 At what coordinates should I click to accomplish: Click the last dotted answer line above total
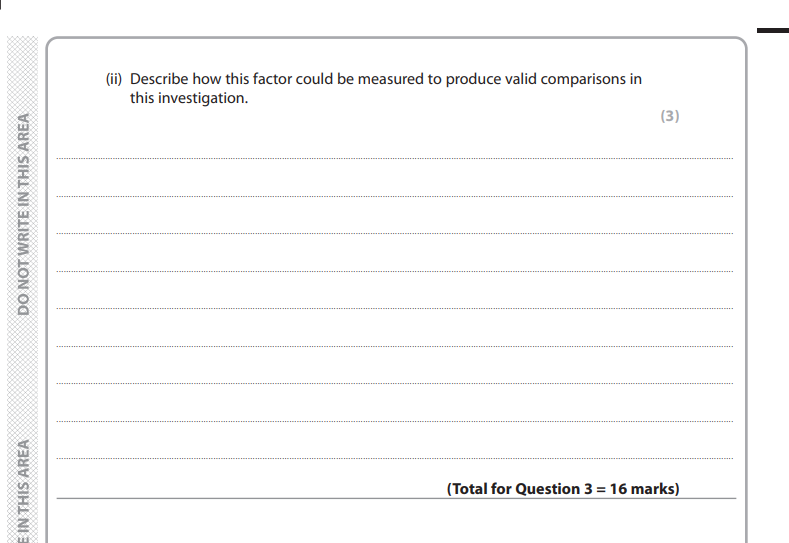coord(394,458)
